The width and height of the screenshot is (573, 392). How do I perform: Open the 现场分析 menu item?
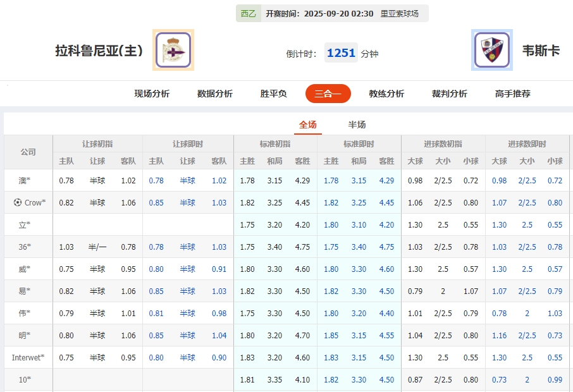(x=152, y=92)
